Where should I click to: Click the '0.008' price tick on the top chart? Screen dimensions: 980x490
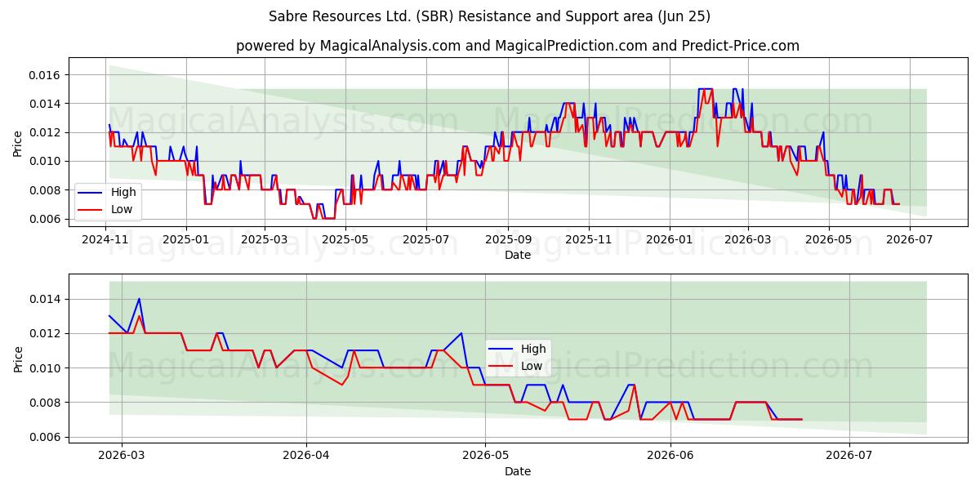pyautogui.click(x=47, y=190)
